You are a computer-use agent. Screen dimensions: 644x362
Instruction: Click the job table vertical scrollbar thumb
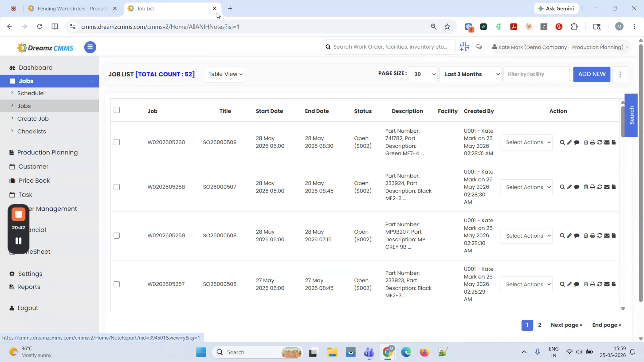[623, 122]
